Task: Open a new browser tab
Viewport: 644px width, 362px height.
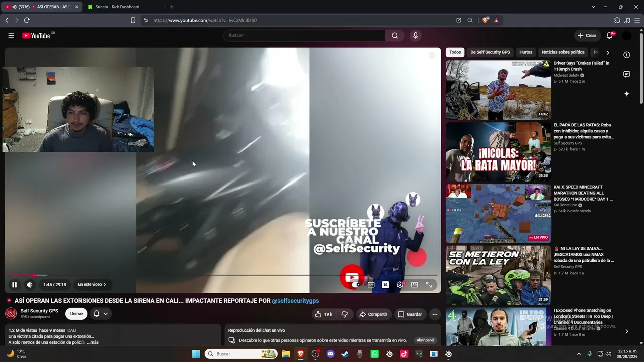Action: tap(172, 7)
